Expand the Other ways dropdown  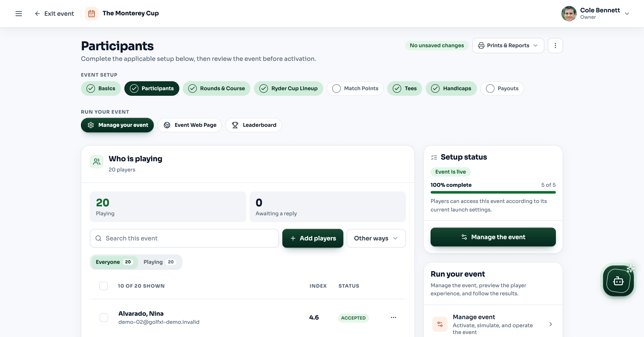pos(376,238)
